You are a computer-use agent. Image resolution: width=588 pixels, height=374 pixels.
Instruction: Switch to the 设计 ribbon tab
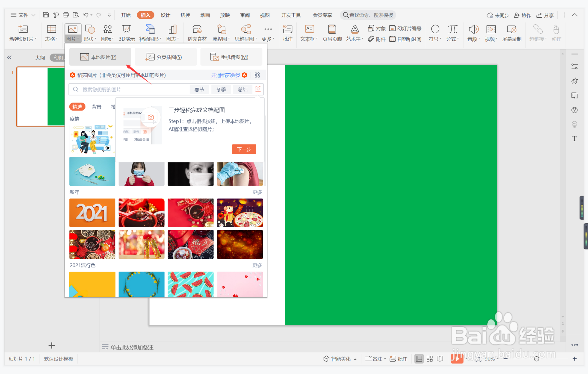(165, 15)
